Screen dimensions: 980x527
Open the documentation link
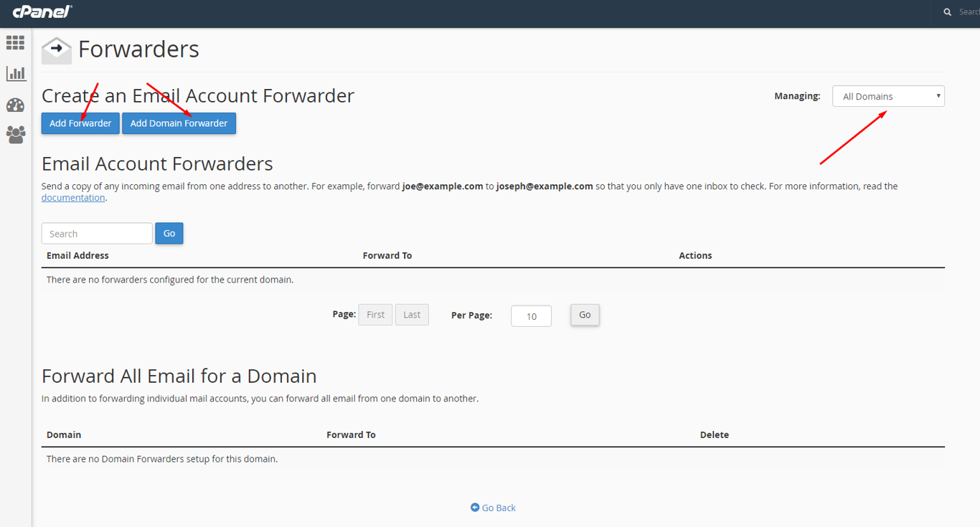[73, 198]
